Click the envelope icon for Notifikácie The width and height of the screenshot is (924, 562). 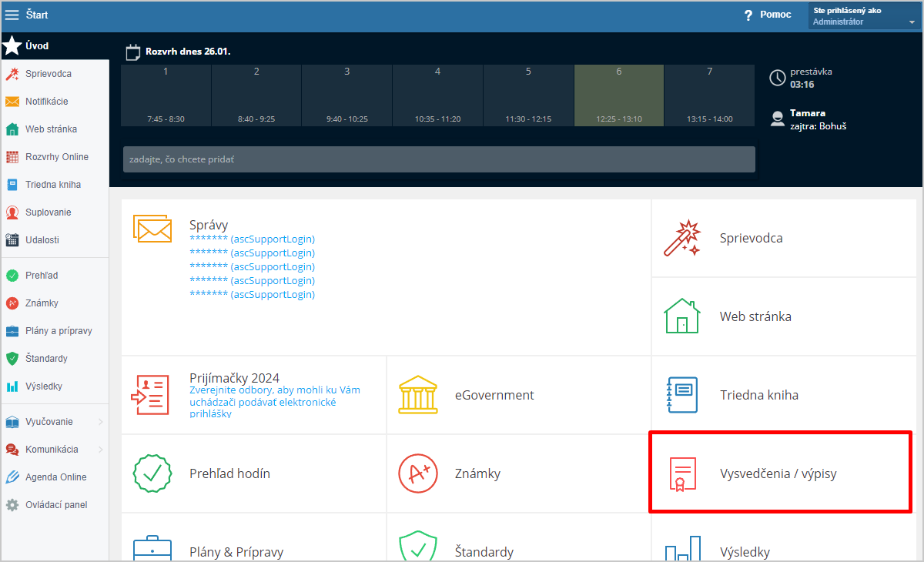(x=12, y=102)
